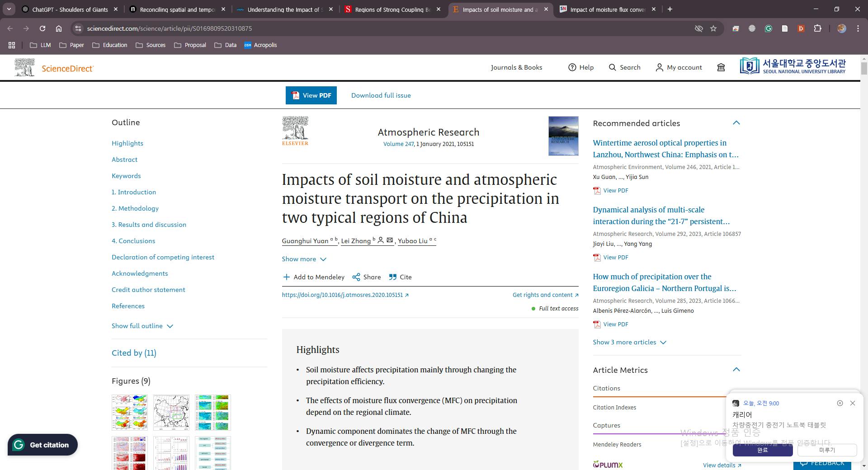Click the institution building icon
Image resolution: width=868 pixels, height=470 pixels.
coord(721,67)
